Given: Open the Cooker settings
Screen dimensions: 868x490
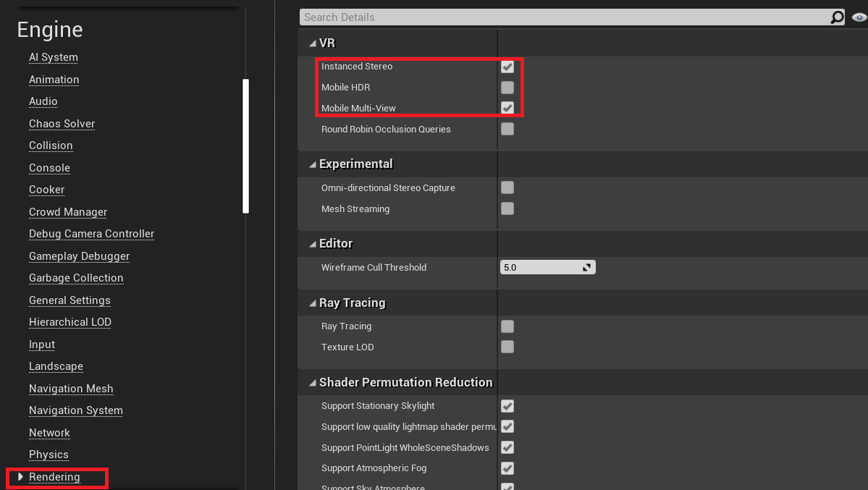Looking at the screenshot, I should point(46,190).
